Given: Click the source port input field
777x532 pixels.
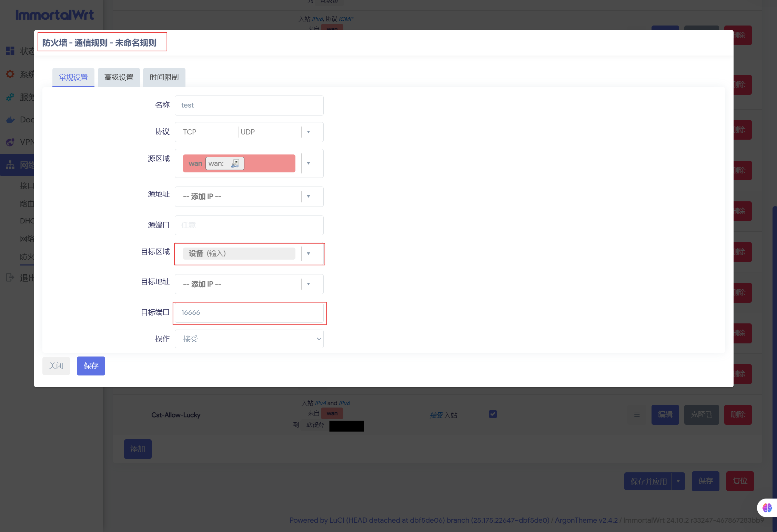Looking at the screenshot, I should 249,225.
